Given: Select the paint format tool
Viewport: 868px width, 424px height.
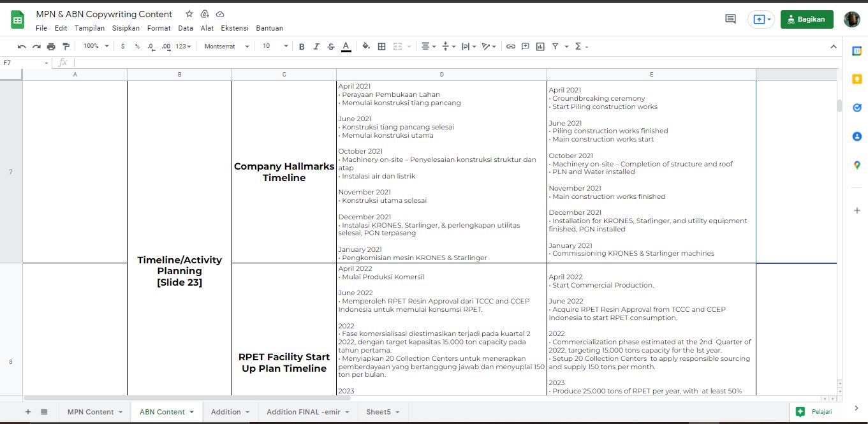Looking at the screenshot, I should (x=66, y=47).
